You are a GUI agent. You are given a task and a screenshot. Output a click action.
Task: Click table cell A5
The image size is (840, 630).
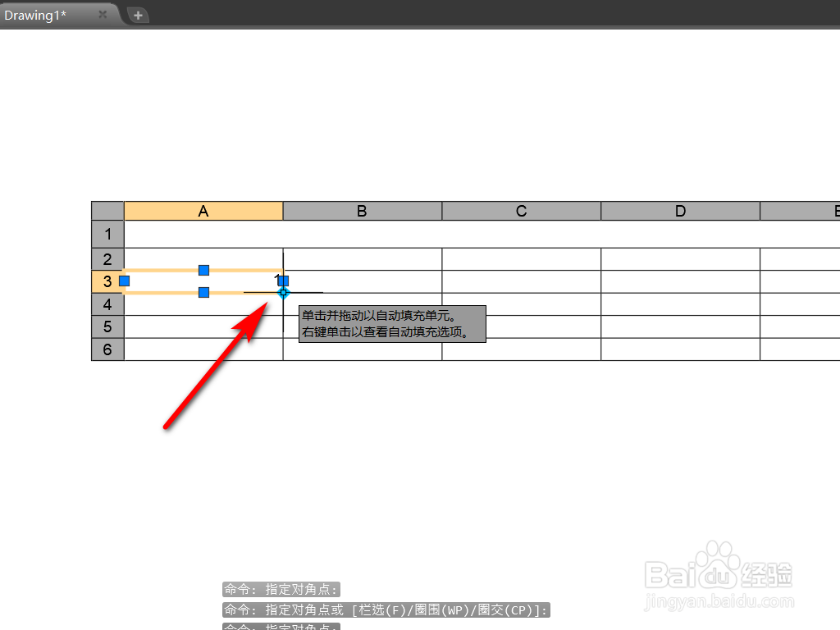point(203,326)
